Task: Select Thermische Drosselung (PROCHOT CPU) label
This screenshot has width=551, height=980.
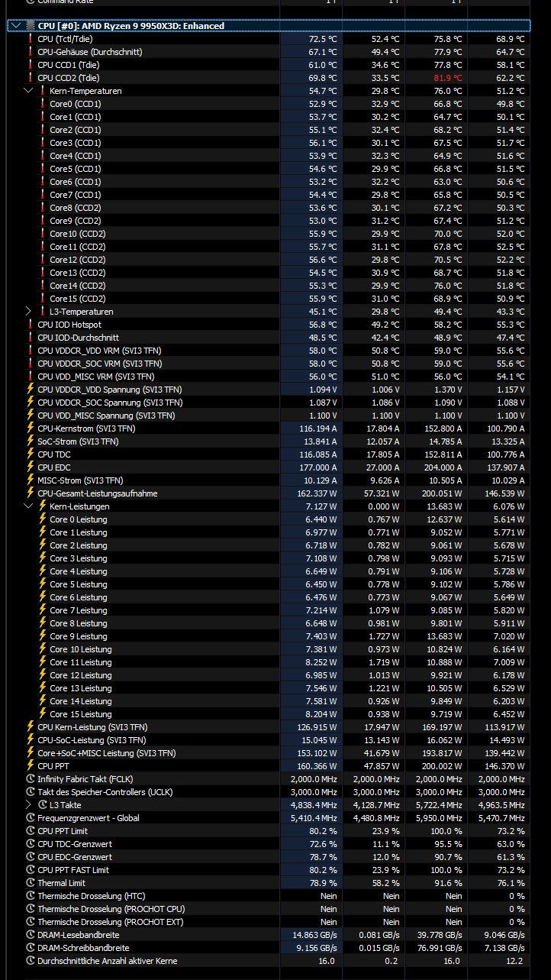Action: click(111, 909)
